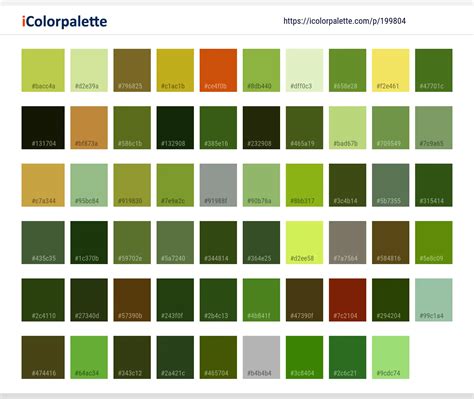Click the vivid #8bb317 green swatch
Screen dimensions: 474x399
point(304,185)
